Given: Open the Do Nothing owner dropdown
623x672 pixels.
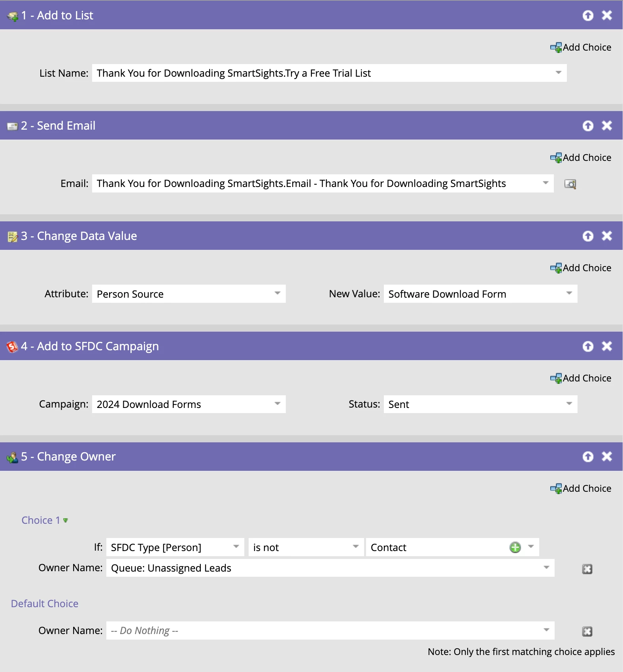Looking at the screenshot, I should point(546,630).
